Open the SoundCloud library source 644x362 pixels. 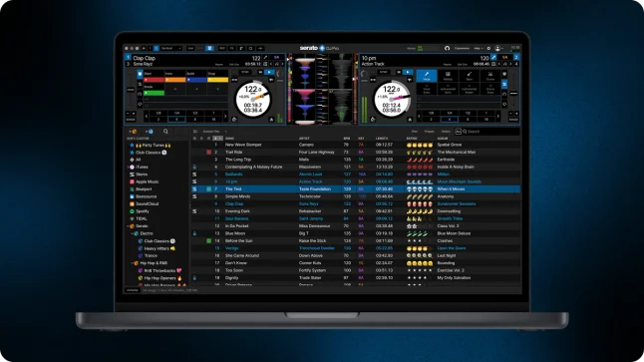coord(144,204)
